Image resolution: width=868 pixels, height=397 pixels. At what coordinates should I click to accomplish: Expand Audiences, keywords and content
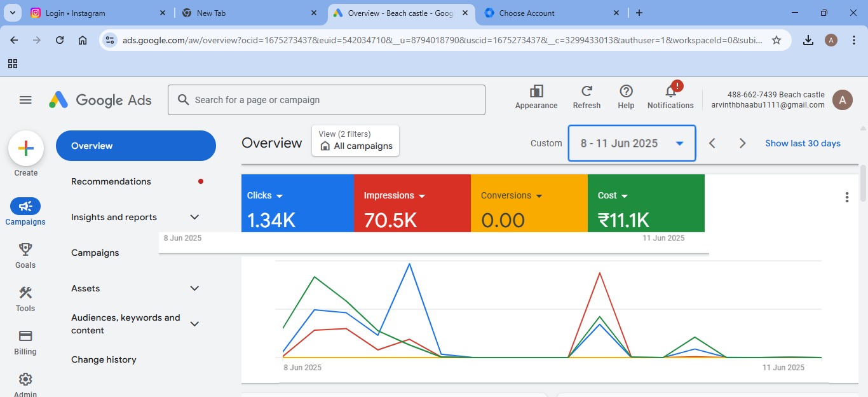tap(194, 324)
